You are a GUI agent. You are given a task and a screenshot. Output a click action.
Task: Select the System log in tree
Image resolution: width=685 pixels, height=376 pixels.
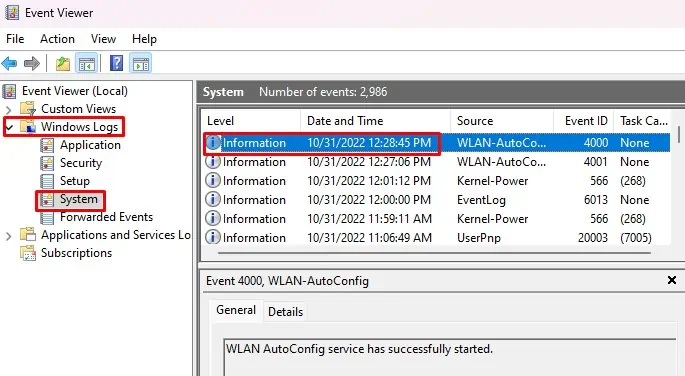(79, 199)
